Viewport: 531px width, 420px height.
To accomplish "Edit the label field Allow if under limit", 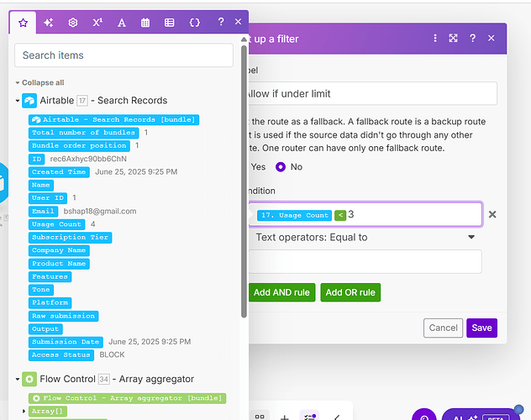I will tap(373, 93).
